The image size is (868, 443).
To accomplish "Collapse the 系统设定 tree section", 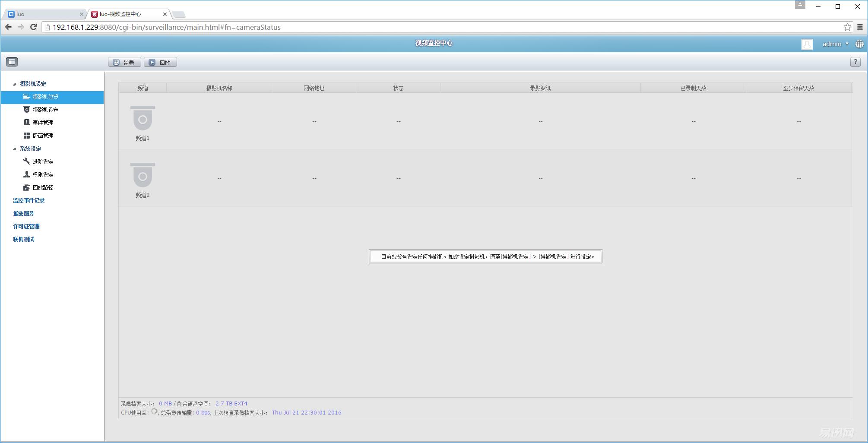I will (x=14, y=149).
